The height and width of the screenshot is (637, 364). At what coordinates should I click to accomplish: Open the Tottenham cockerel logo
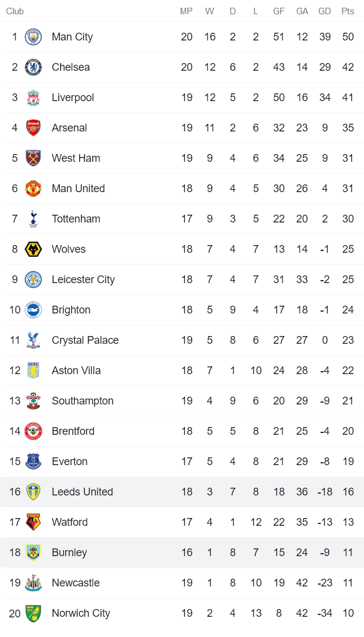pyautogui.click(x=33, y=219)
